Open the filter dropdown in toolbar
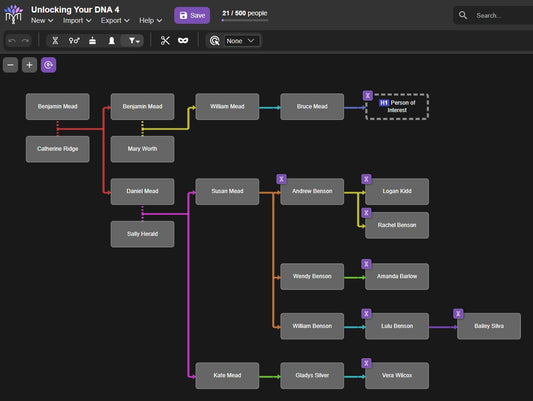The width and height of the screenshot is (533, 401). coord(134,41)
